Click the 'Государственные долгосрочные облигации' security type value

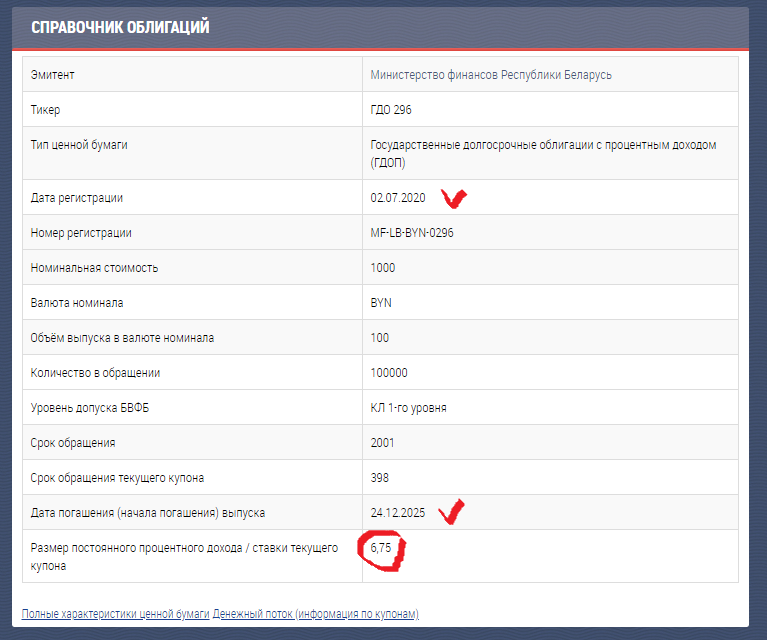(x=543, y=154)
